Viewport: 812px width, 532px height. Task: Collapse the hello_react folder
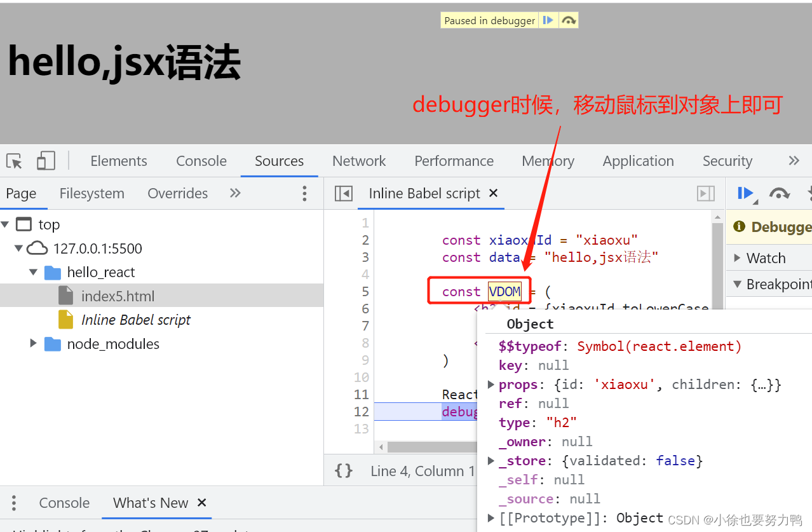(x=34, y=272)
